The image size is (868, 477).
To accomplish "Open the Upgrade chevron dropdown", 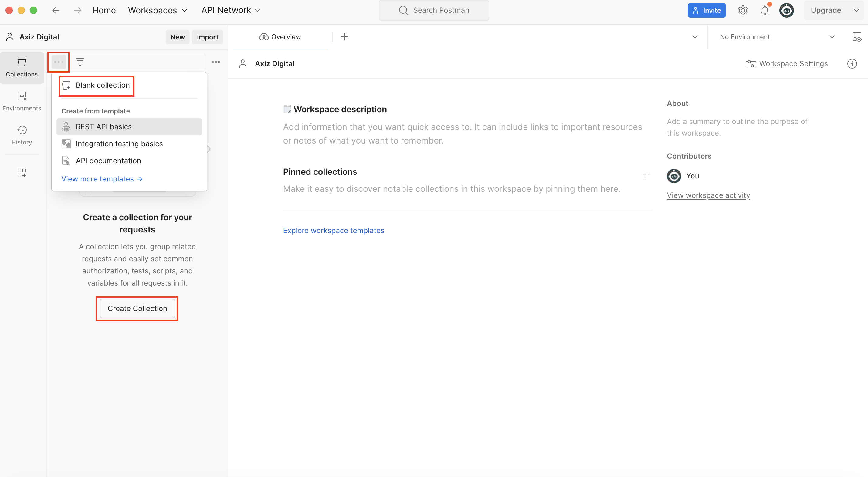I will pos(856,10).
